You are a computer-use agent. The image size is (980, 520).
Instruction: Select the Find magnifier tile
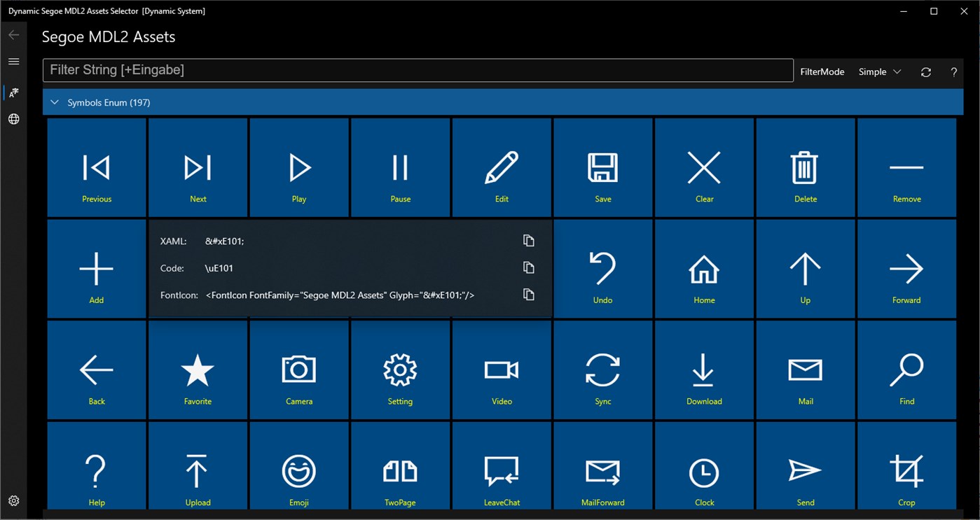[907, 370]
